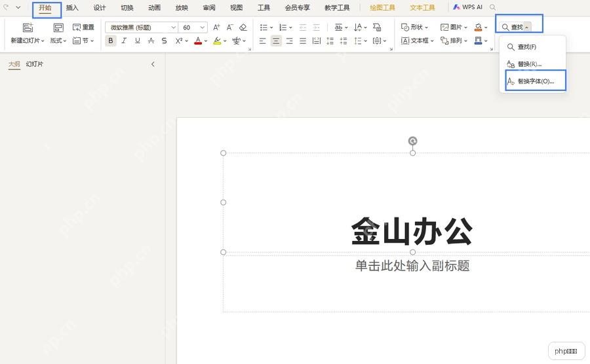Switch to the Animations (动画) tab

[154, 7]
